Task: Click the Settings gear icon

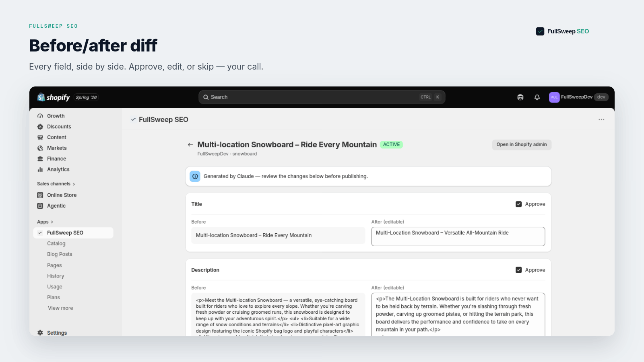Action: 40,333
